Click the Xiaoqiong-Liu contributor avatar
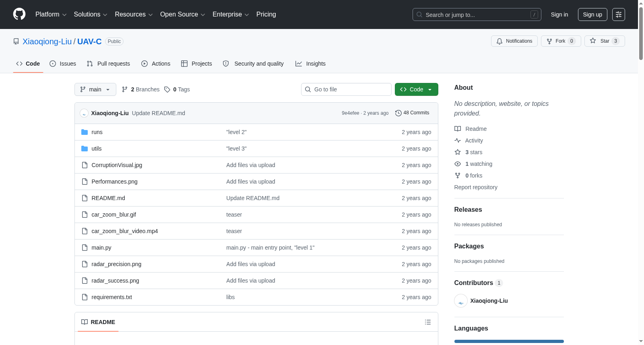 (x=461, y=301)
